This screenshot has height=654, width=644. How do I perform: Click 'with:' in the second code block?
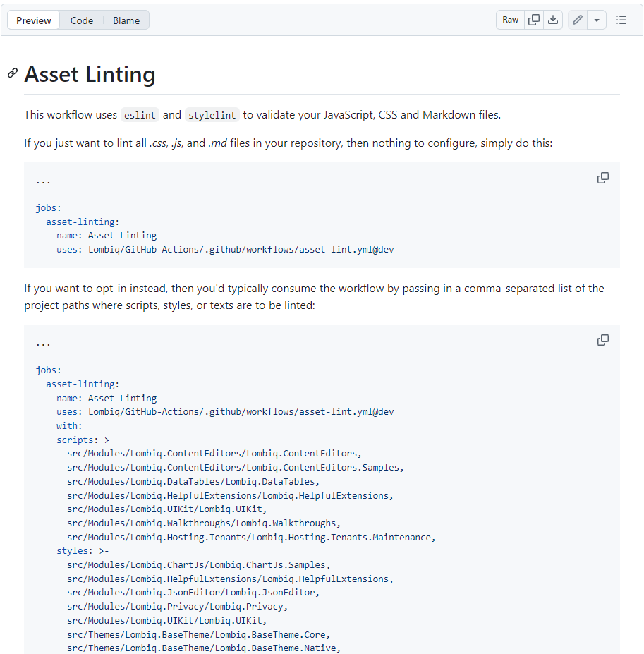click(69, 426)
